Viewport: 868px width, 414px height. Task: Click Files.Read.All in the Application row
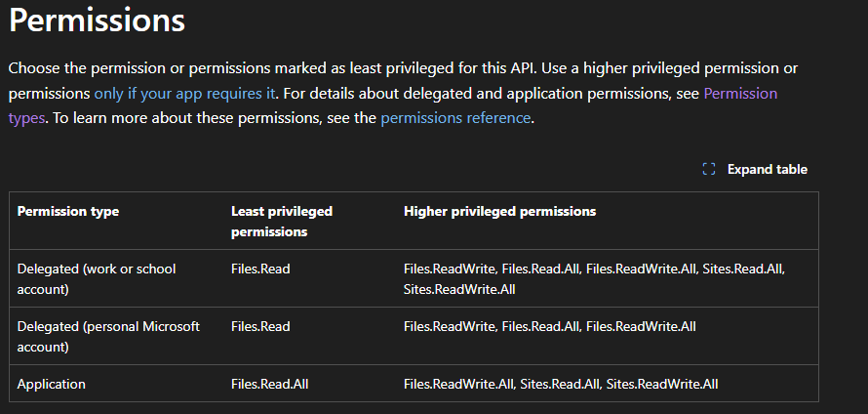[267, 385]
